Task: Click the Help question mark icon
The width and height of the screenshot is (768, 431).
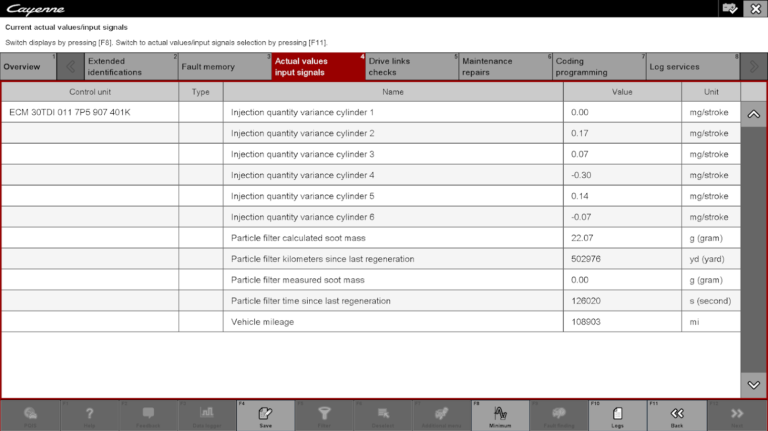Action: (89, 415)
